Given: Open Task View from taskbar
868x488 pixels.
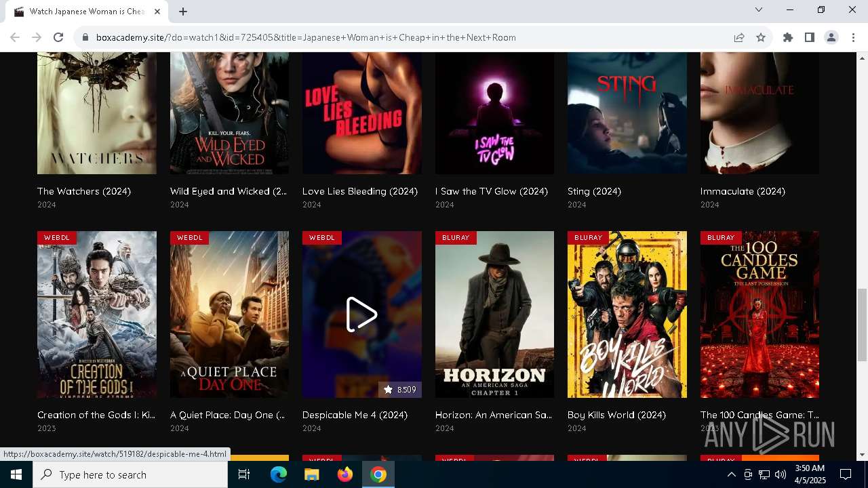Looking at the screenshot, I should click(x=244, y=474).
